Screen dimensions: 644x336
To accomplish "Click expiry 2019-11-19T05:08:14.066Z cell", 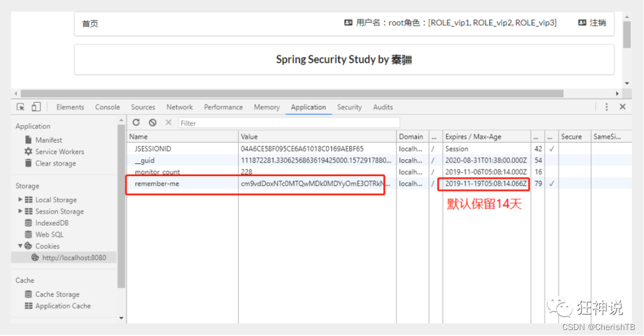I will click(486, 183).
